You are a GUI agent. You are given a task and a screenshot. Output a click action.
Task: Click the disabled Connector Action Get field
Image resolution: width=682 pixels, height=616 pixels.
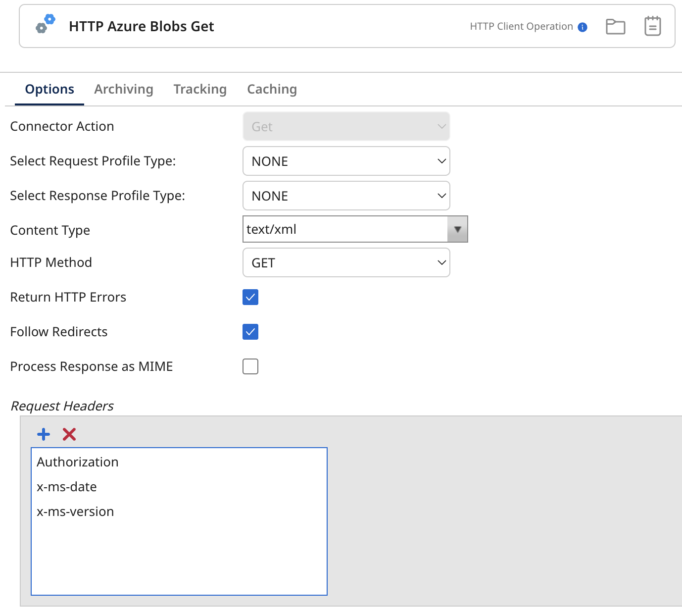tap(346, 126)
